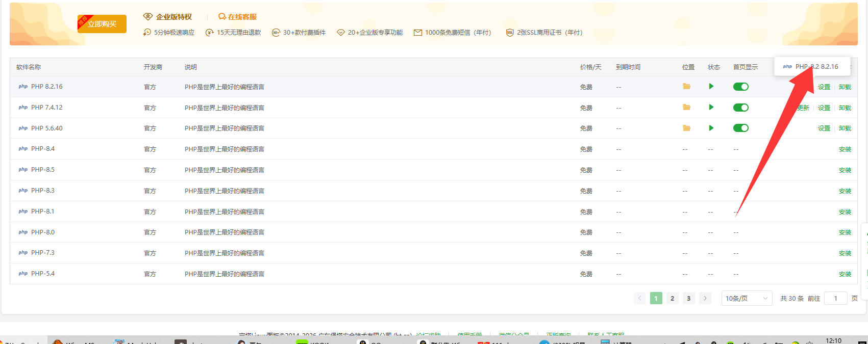Click the 企业版特权 heading text
868x344 pixels.
click(x=174, y=17)
